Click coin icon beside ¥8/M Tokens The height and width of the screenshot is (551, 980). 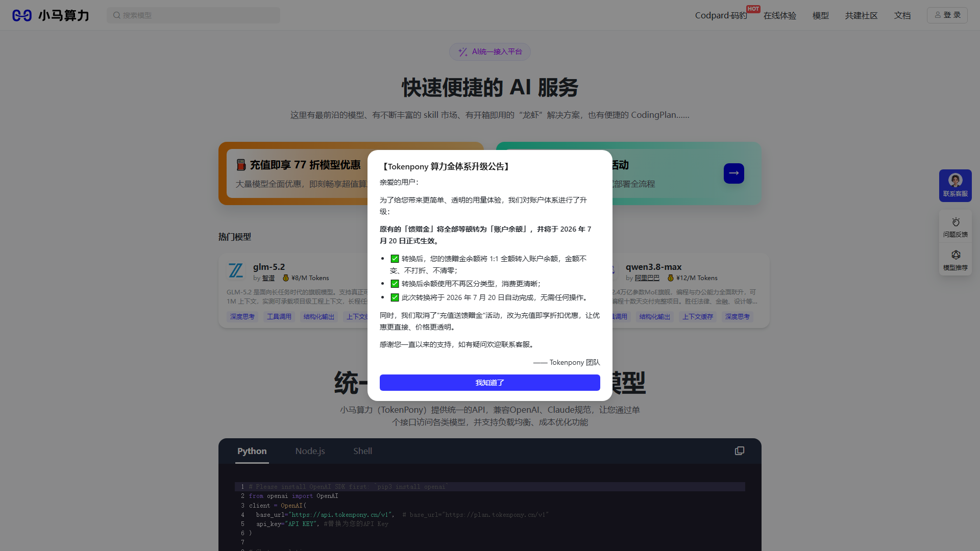[286, 278]
